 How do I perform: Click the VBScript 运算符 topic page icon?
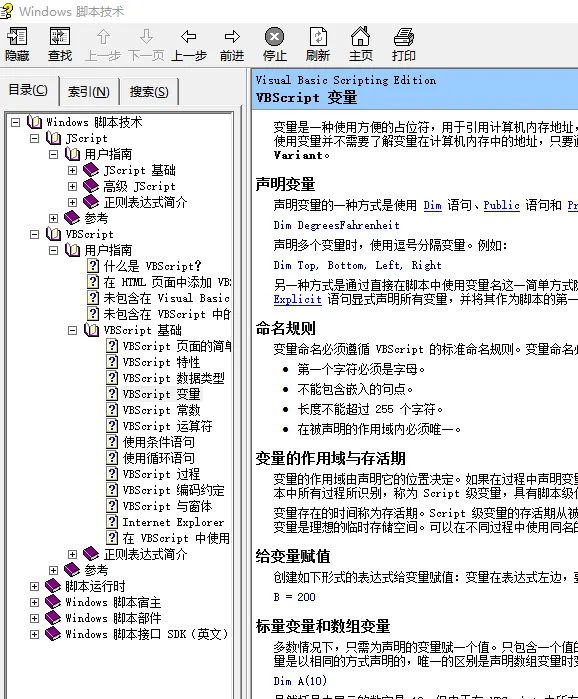[x=112, y=426]
